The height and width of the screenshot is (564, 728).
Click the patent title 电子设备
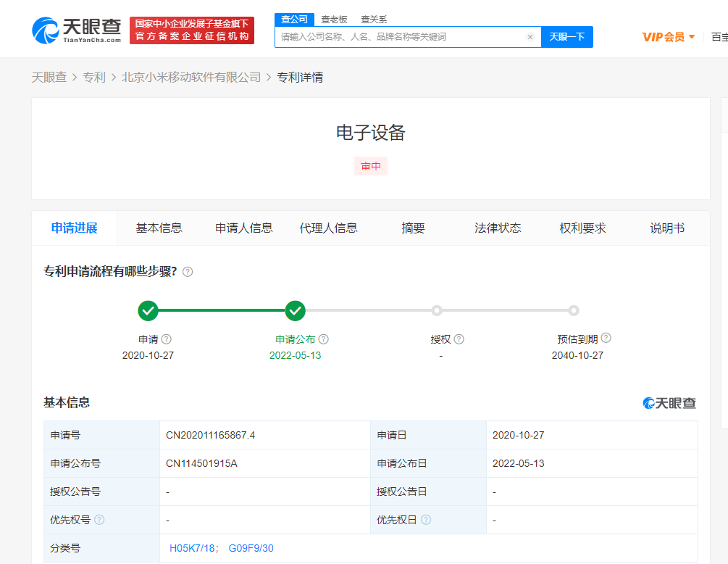(370, 133)
